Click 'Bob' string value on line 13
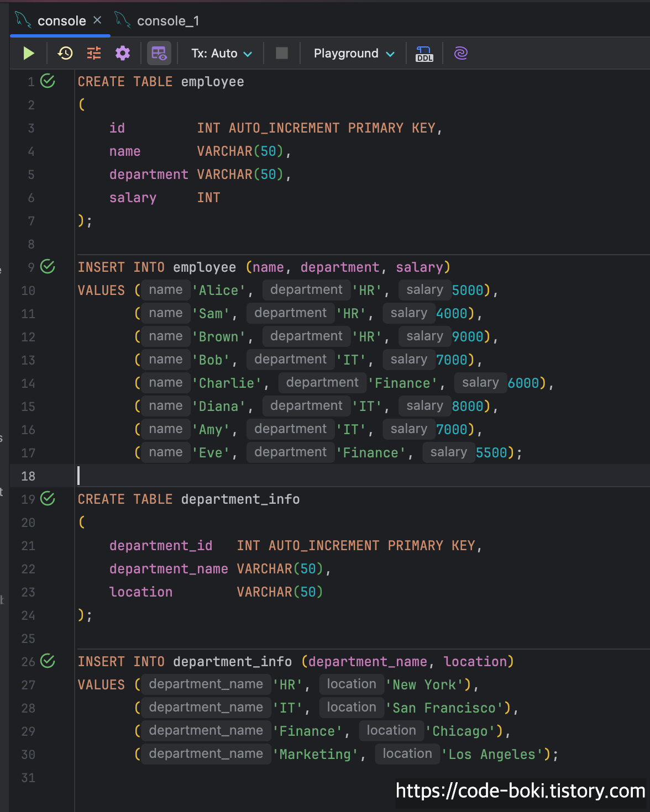This screenshot has height=812, width=650. (x=211, y=360)
